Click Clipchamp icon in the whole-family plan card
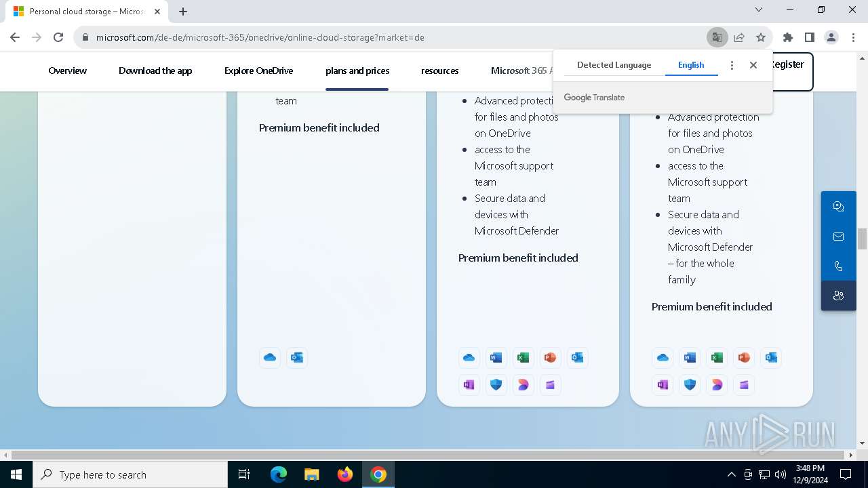Screen dimensions: 868x488 (744, 384)
